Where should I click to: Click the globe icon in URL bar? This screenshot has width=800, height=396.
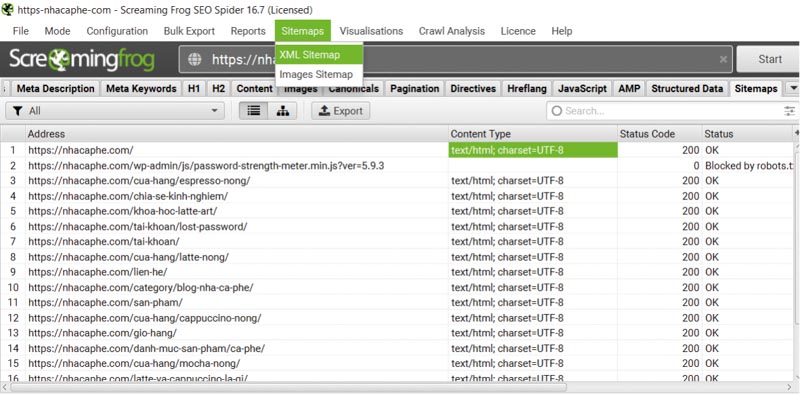click(x=194, y=60)
